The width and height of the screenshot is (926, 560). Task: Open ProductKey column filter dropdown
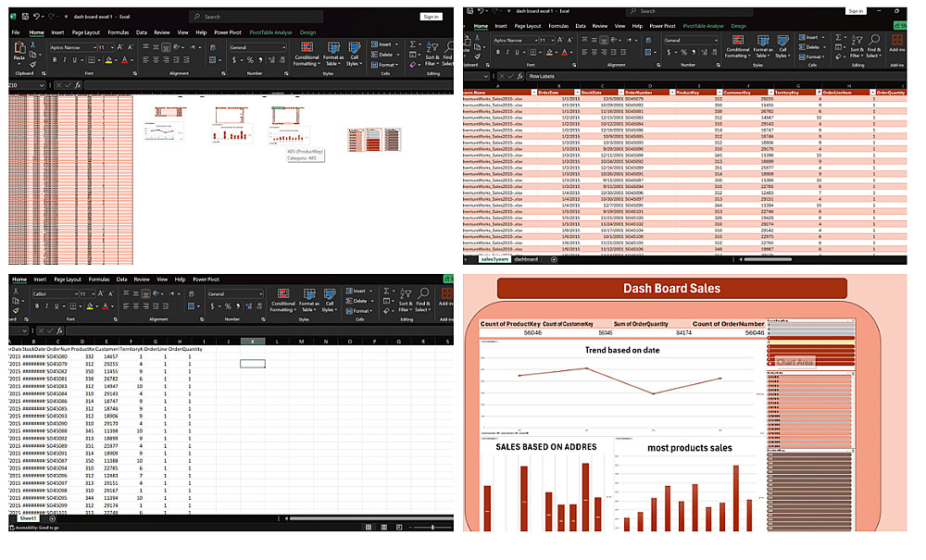719,93
